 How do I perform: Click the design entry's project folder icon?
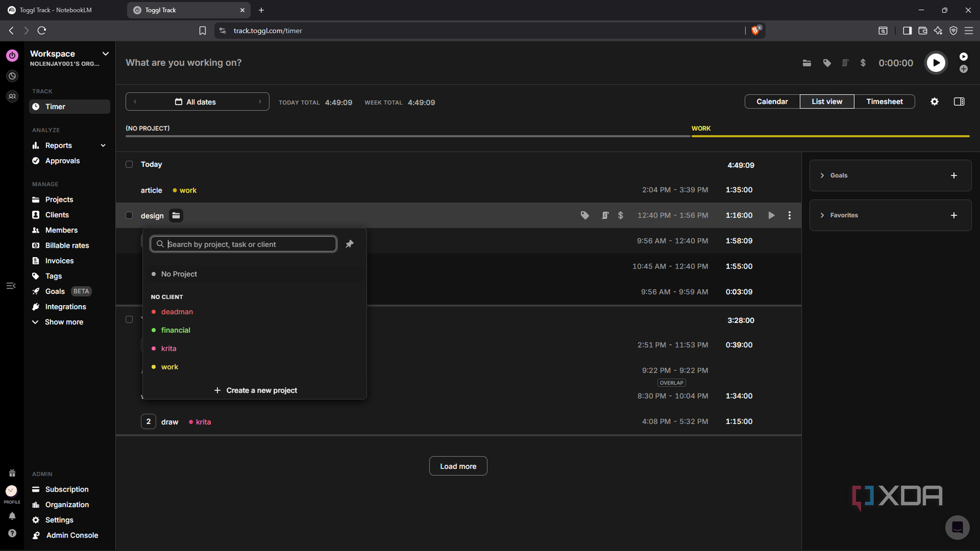click(176, 216)
